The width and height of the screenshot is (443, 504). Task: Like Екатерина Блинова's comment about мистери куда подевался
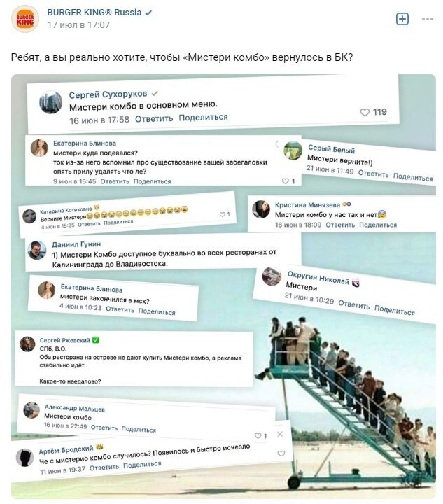click(286, 181)
